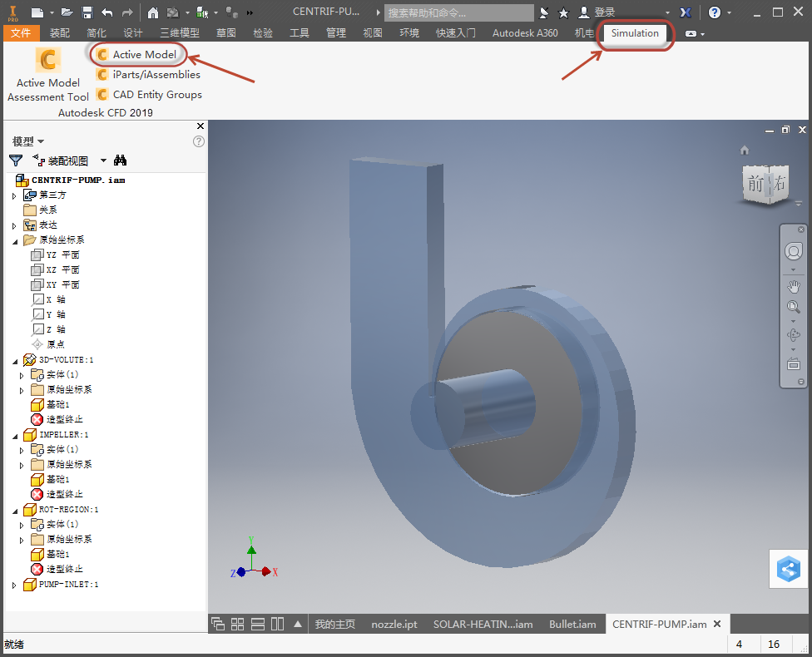This screenshot has height=657, width=812.
Task: Switch to the 环境 ribbon tab
Action: (x=409, y=33)
